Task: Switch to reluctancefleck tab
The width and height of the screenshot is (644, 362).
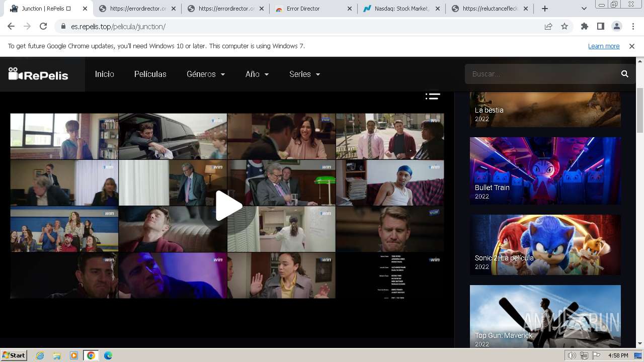Action: [x=490, y=9]
